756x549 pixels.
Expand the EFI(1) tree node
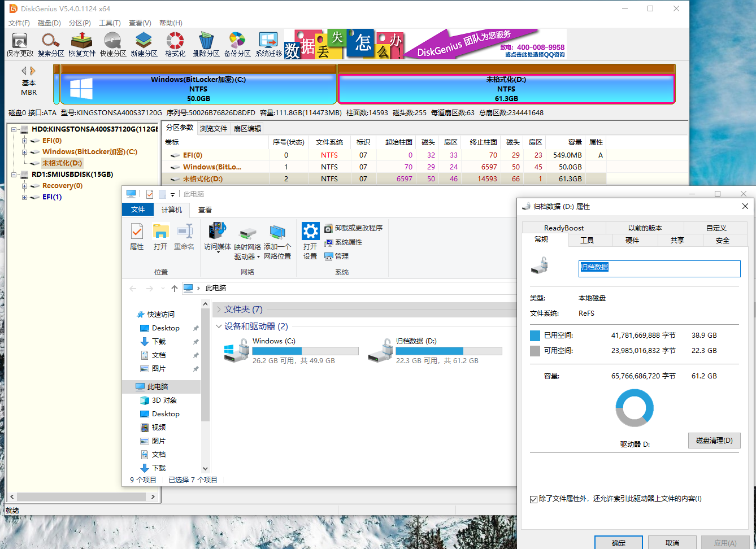point(24,197)
